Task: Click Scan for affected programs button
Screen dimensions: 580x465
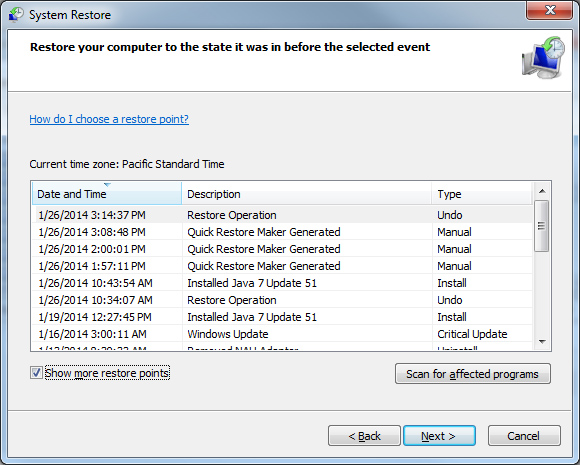Action: click(473, 374)
